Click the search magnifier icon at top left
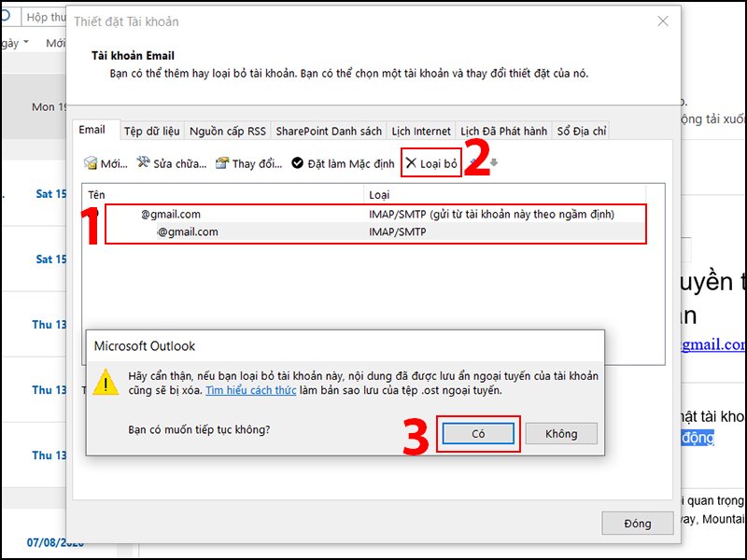Image resolution: width=747 pixels, height=560 pixels. click(6, 16)
